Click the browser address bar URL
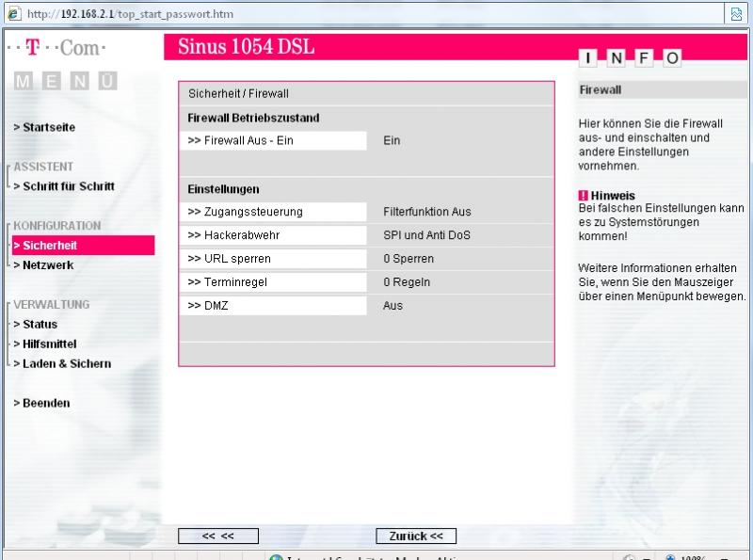The width and height of the screenshot is (753, 560). [130, 14]
